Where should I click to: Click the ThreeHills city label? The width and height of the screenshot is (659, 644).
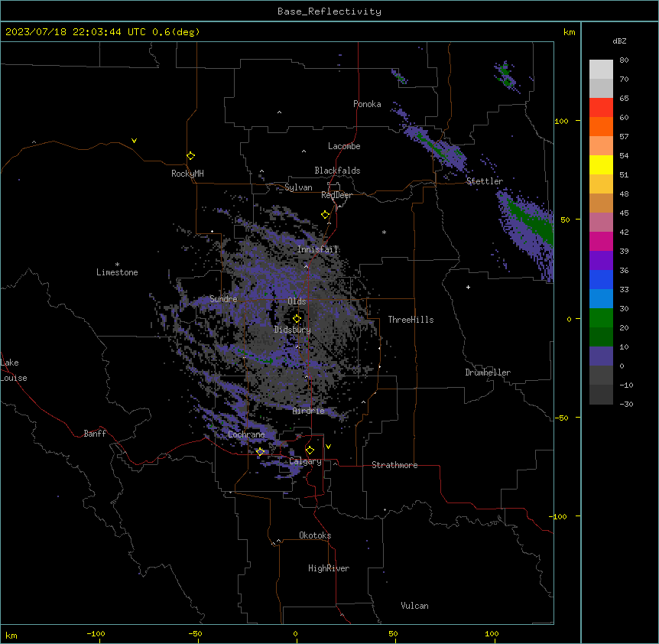coord(411,320)
